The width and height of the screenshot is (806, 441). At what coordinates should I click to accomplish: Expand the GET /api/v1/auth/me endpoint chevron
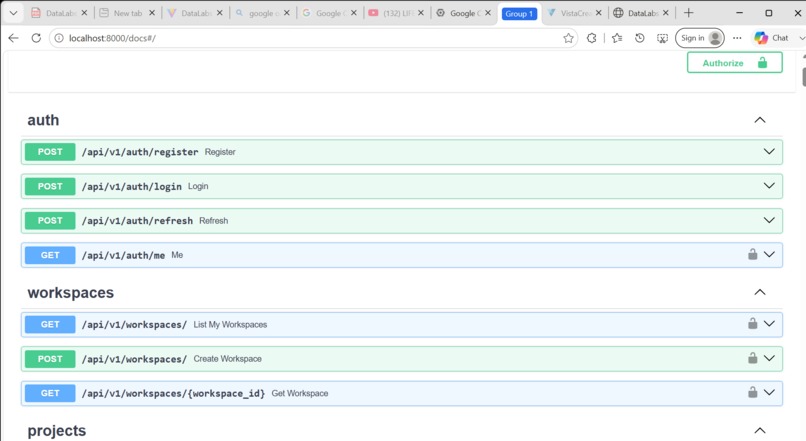click(x=769, y=254)
